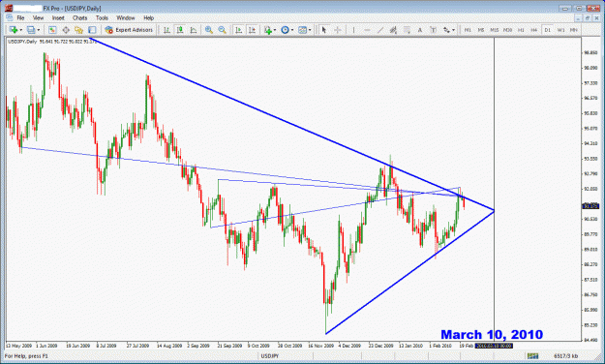This screenshot has width=605, height=364.
Task: Open the Tools menu
Action: coord(102,17)
